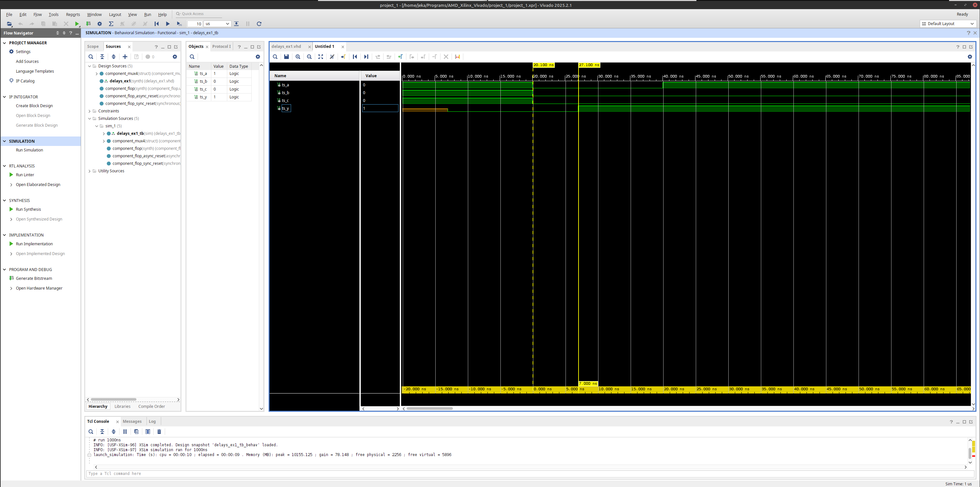Switch to the delays_ex1.vhd tab
The height and width of the screenshot is (487, 980).
(286, 47)
